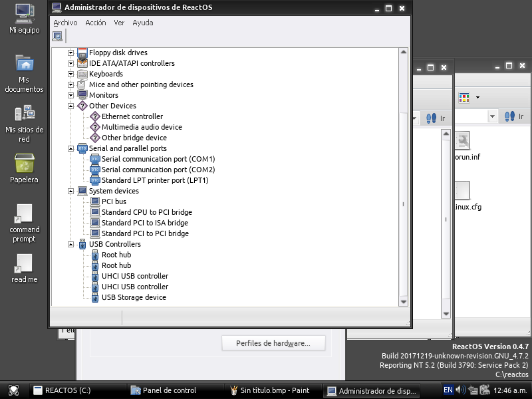Click the EN language indicator in tray
This screenshot has width=532, height=399.
pos(448,390)
